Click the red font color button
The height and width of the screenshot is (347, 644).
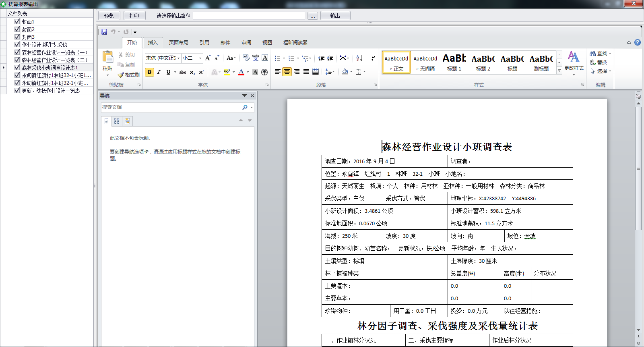click(241, 72)
